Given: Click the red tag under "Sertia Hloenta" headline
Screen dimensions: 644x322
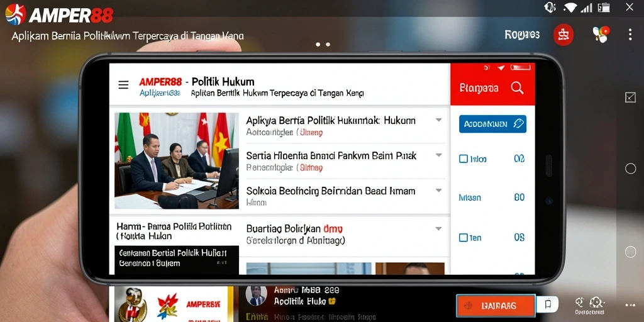Looking at the screenshot, I should tap(311, 167).
